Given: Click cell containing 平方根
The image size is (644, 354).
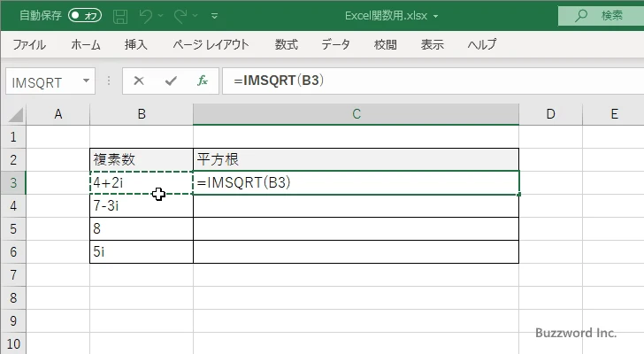Looking at the screenshot, I should [356, 160].
